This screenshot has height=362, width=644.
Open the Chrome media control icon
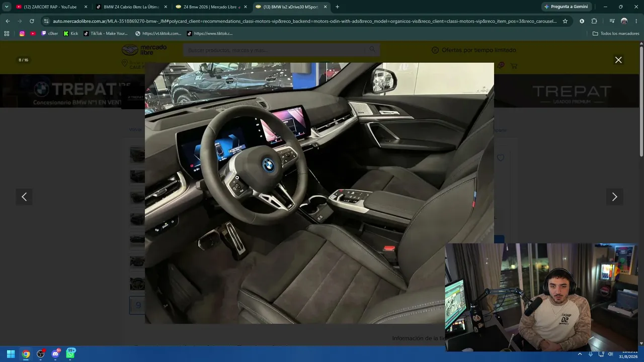(612, 21)
